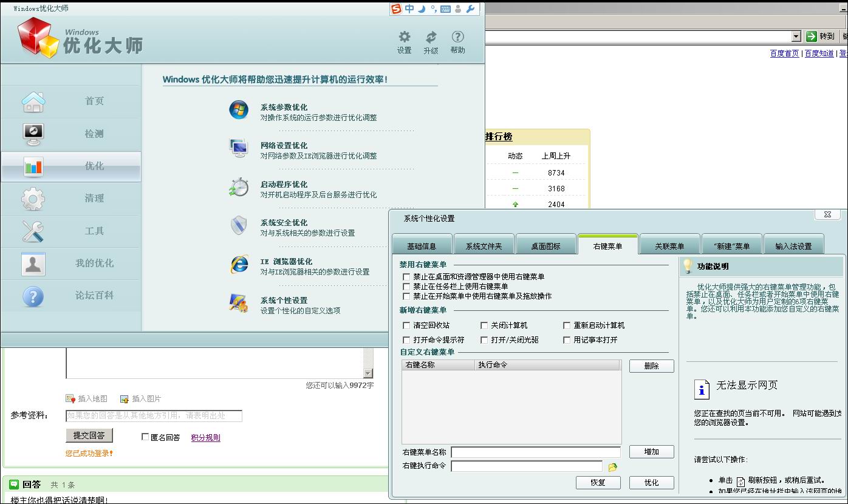The height and width of the screenshot is (504, 848).
Task: Click the 网络设置优化 monitor icon
Action: coord(239,148)
